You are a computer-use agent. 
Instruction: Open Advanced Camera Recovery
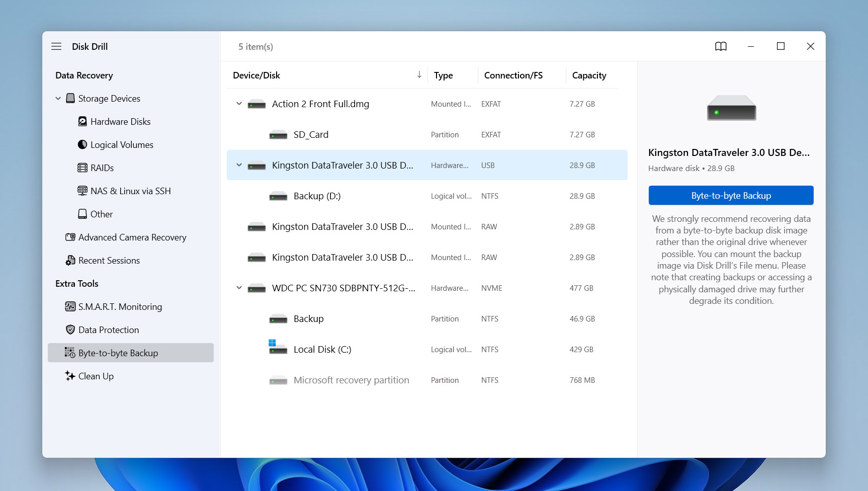click(x=132, y=237)
